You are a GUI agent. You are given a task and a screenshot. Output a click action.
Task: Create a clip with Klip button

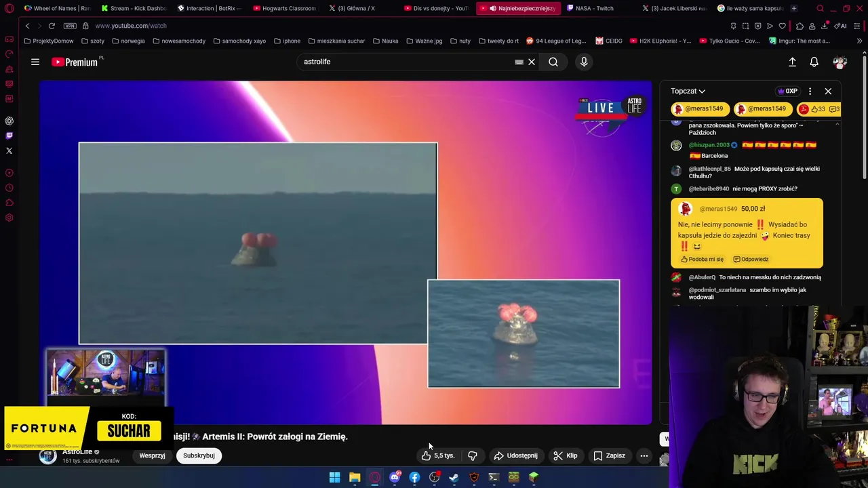[566, 455]
